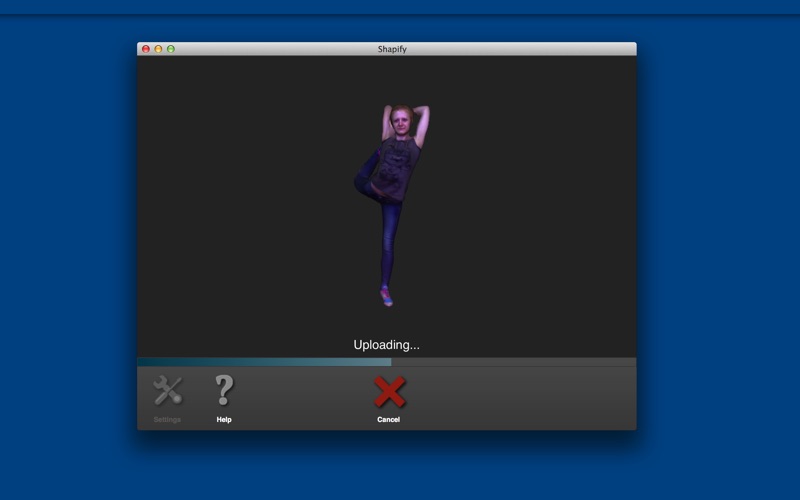Click the 'Uploading...' status text
Image resolution: width=800 pixels, height=500 pixels.
pyautogui.click(x=386, y=345)
